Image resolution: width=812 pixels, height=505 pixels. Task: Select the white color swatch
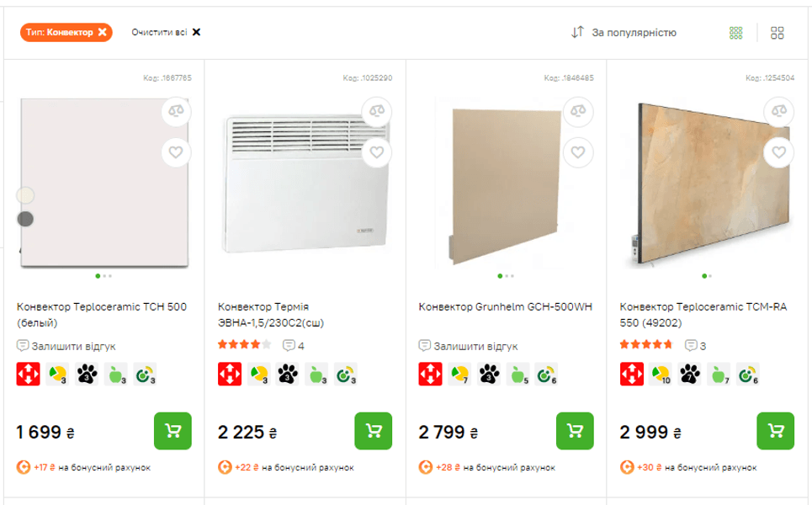point(25,195)
